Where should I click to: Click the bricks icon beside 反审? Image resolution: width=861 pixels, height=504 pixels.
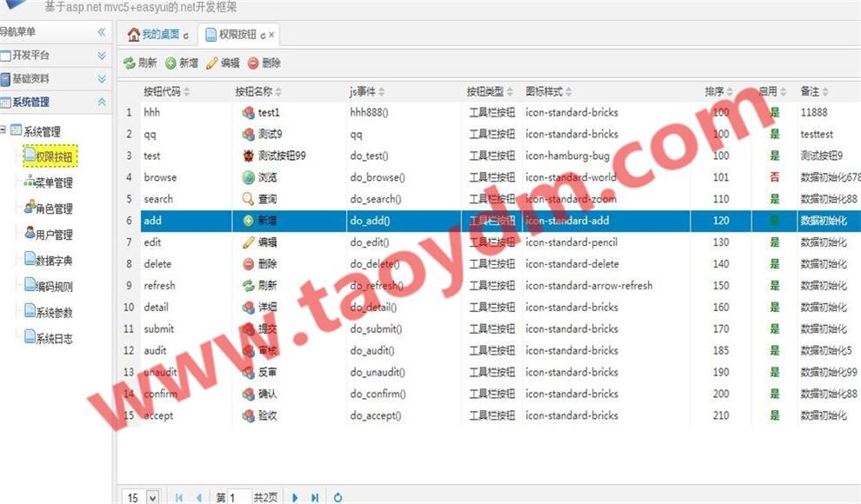[x=248, y=373]
